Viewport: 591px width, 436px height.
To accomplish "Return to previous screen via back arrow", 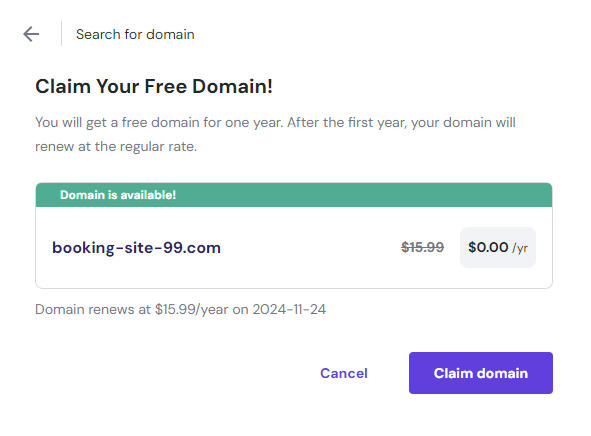I will (x=31, y=34).
